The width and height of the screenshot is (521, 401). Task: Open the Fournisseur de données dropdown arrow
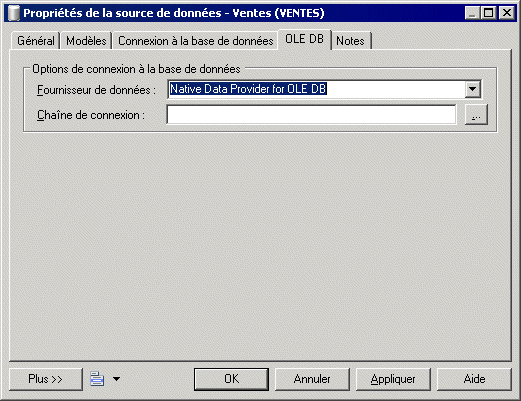pyautogui.click(x=472, y=89)
